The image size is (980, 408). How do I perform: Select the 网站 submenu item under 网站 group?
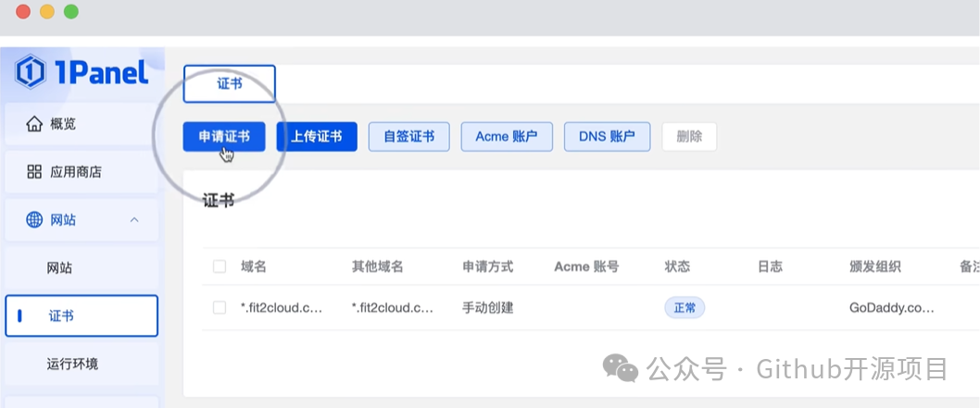point(82,268)
